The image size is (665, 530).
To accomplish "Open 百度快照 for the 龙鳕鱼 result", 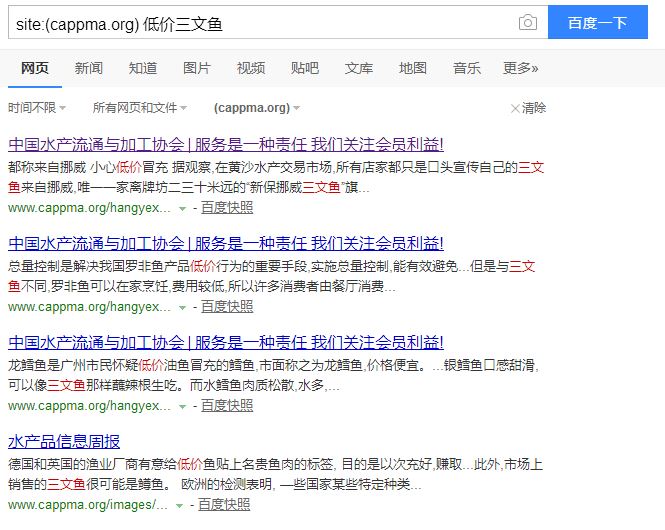I will [227, 406].
